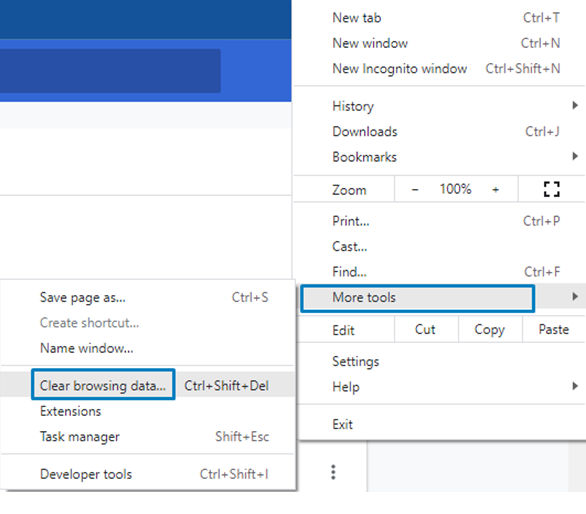Choose Clear browsing data... option
Screen dimensions: 586x514
coord(103,385)
